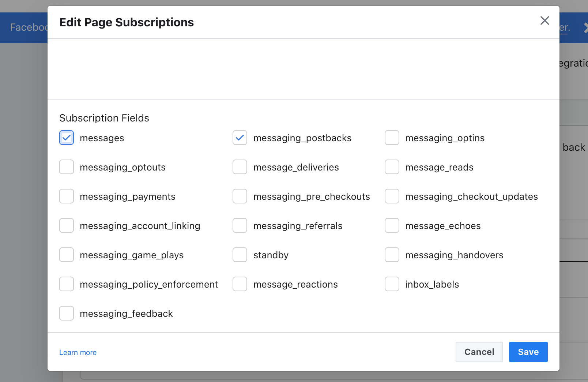
Task: Enable the message_reads subscription
Action: [x=392, y=167]
